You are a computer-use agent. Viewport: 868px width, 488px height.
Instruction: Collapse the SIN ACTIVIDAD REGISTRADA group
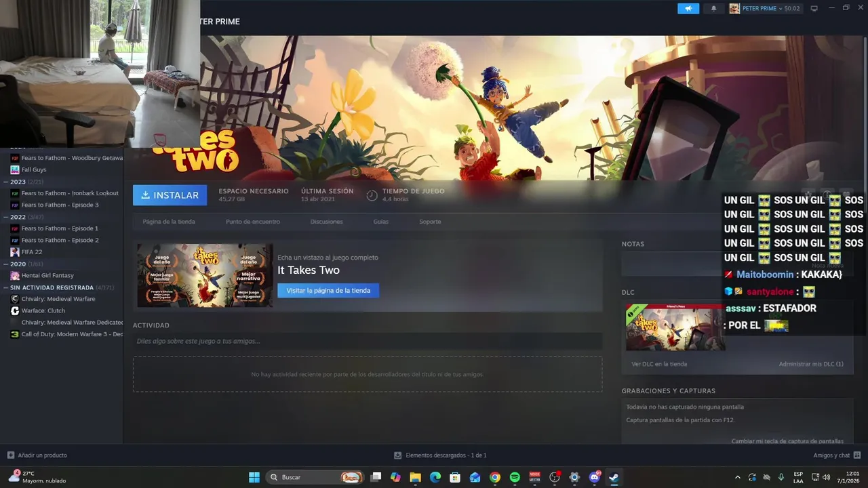[6, 287]
